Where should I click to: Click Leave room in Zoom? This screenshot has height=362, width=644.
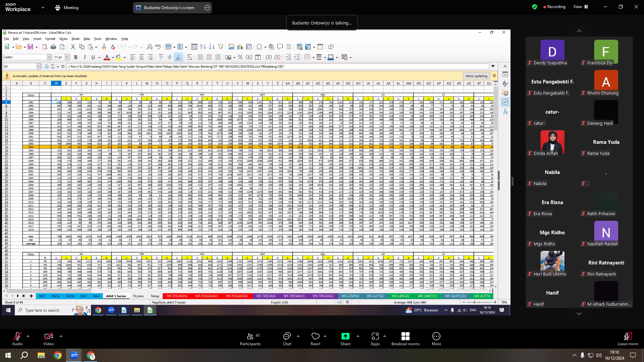click(628, 339)
